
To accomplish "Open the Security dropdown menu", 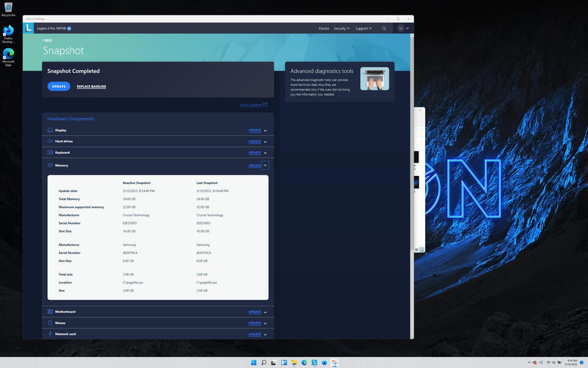I will (x=342, y=29).
